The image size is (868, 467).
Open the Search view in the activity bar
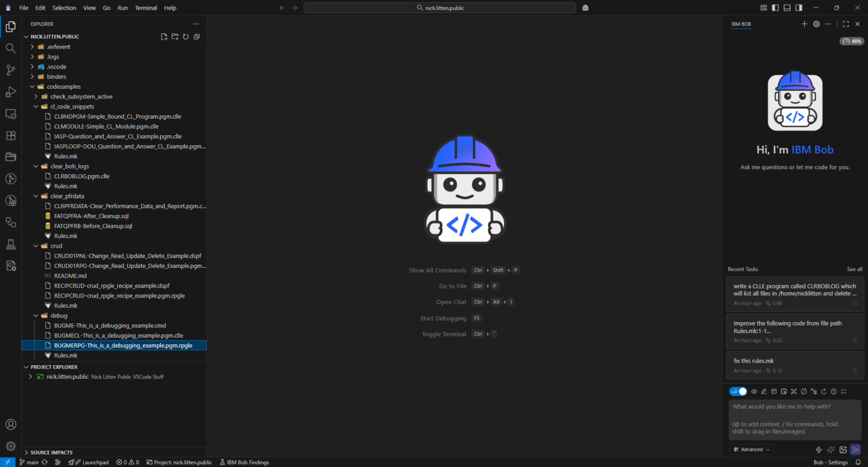point(11,48)
